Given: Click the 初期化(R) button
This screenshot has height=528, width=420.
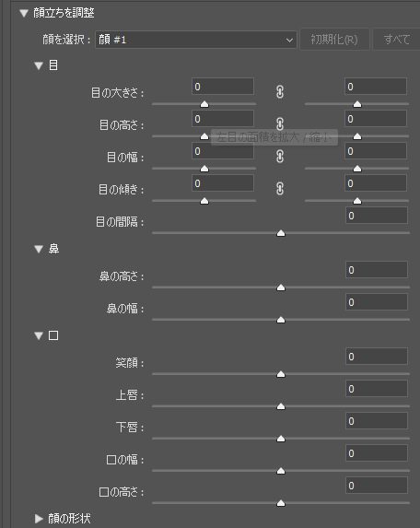Looking at the screenshot, I should coord(334,40).
